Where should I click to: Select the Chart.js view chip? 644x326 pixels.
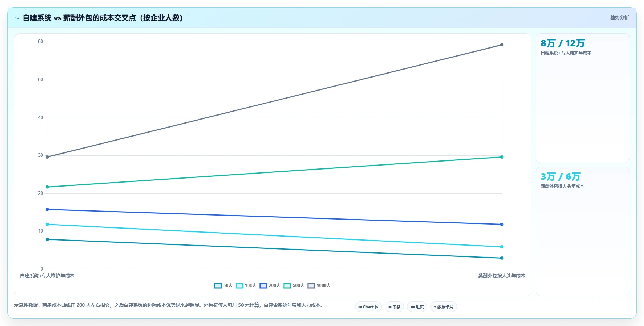[x=368, y=307]
